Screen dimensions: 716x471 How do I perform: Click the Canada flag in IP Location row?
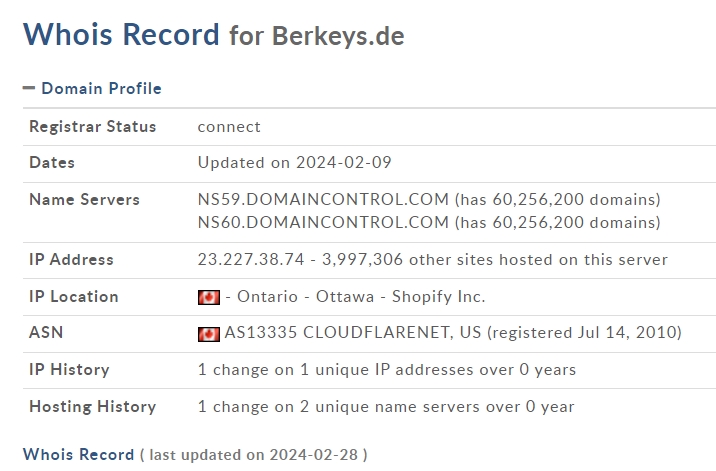209,297
